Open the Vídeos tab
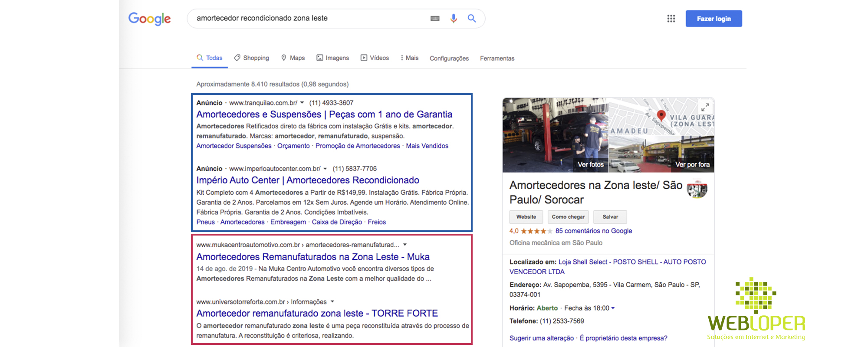 click(x=375, y=58)
